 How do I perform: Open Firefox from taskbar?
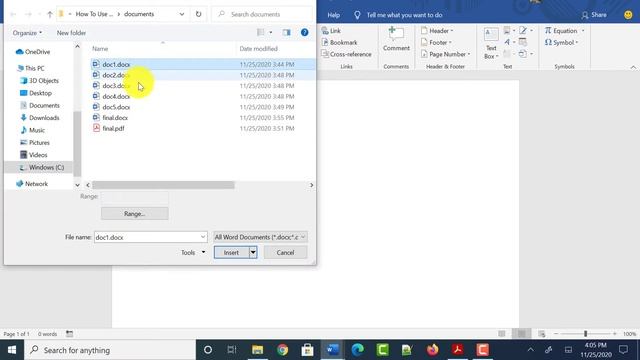432,350
